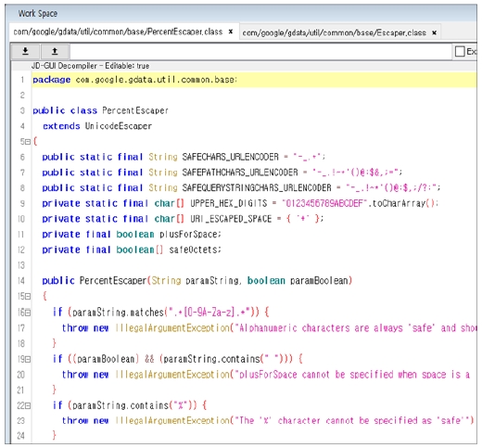Click UPPER_HEX_DIGITS field on line 9
Image resolution: width=482 pixels, height=448 pixels.
click(229, 203)
